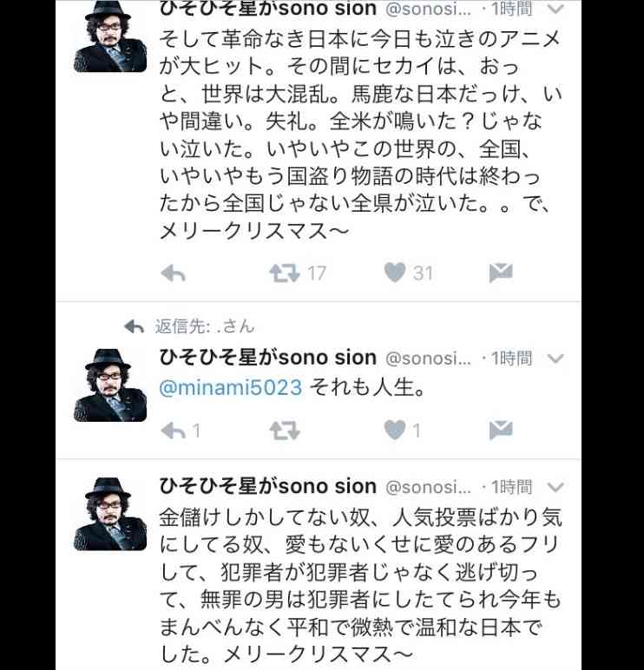The image size is (644, 670).
Task: Reply to the それも人生 tweet
Action: coord(173,430)
